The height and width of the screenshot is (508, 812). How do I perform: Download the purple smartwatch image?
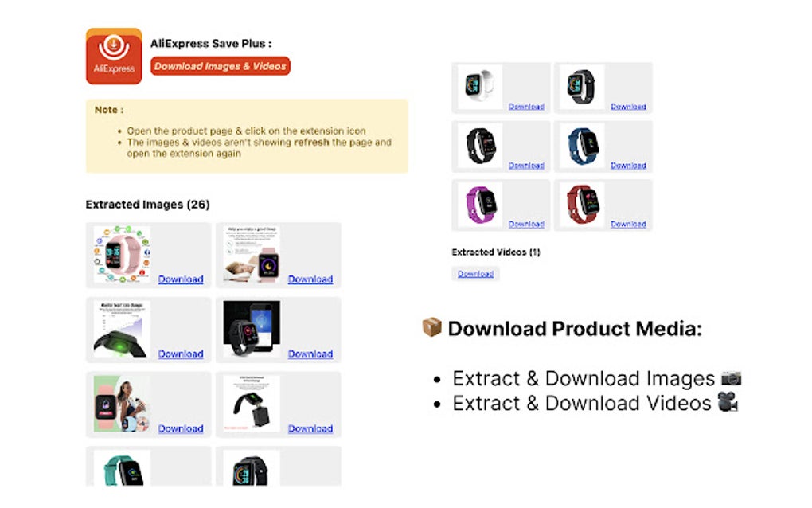[x=526, y=224]
